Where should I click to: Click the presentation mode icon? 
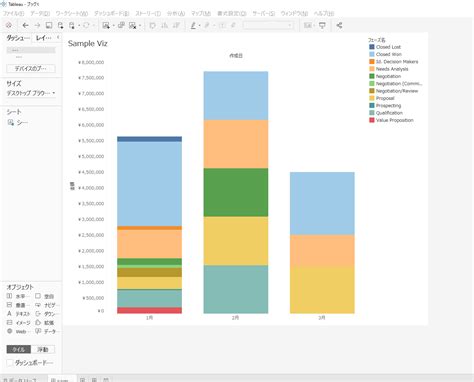(322, 25)
